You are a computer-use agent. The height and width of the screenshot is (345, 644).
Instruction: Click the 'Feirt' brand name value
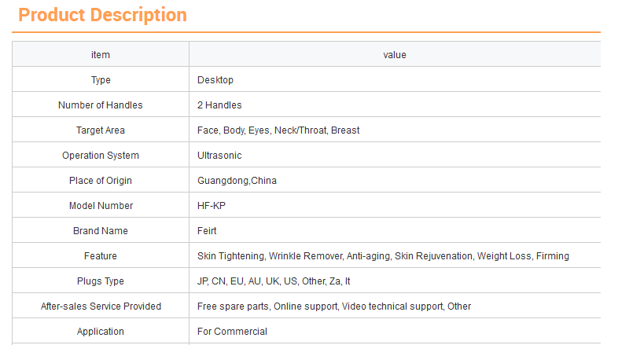207,231
